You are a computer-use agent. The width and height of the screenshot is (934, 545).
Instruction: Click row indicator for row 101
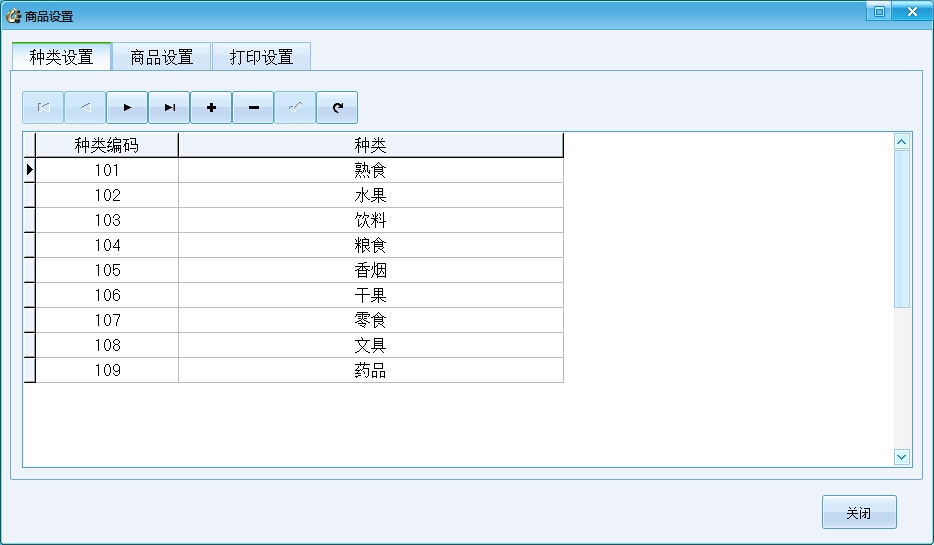click(x=29, y=170)
